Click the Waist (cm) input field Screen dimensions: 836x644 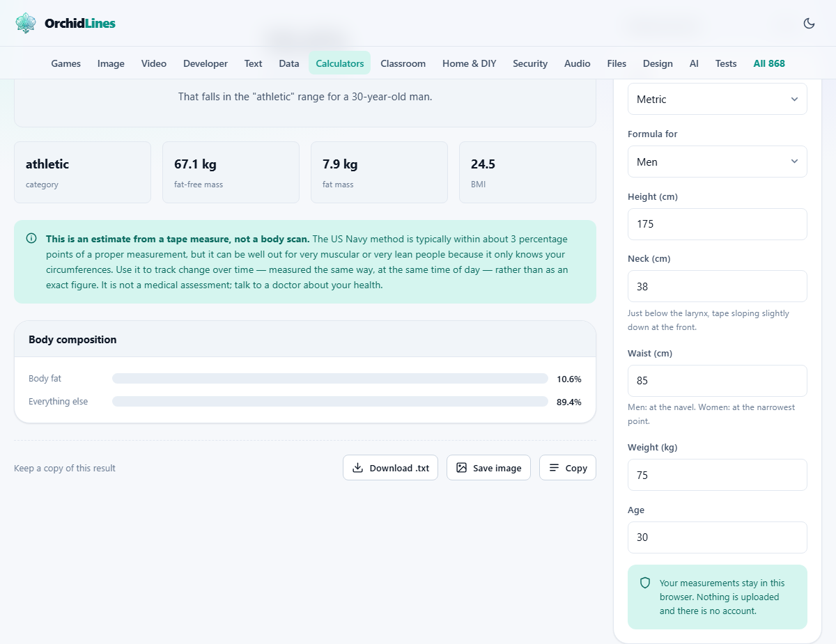click(718, 381)
